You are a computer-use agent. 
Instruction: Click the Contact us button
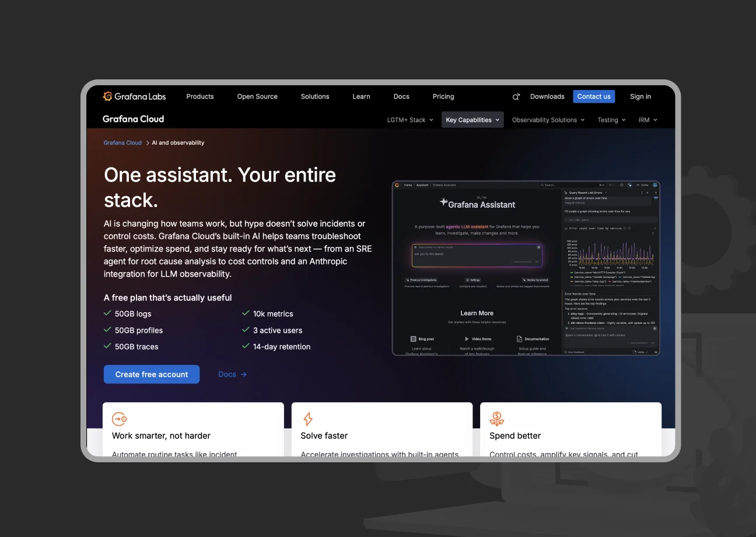pyautogui.click(x=594, y=96)
